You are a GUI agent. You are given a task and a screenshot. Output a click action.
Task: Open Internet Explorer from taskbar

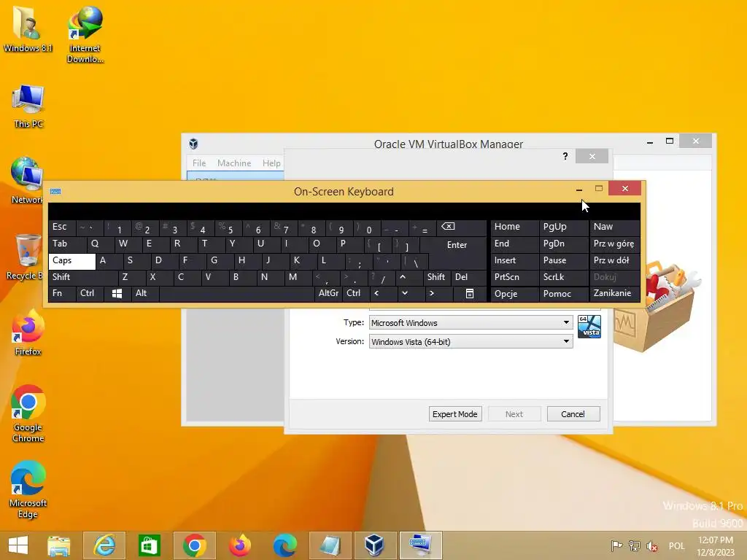click(104, 545)
